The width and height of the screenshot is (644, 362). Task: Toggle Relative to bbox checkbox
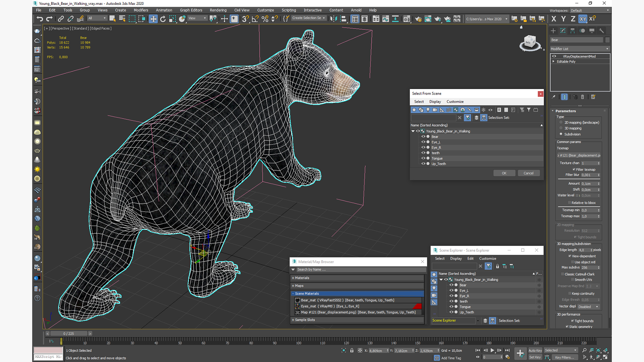(569, 202)
